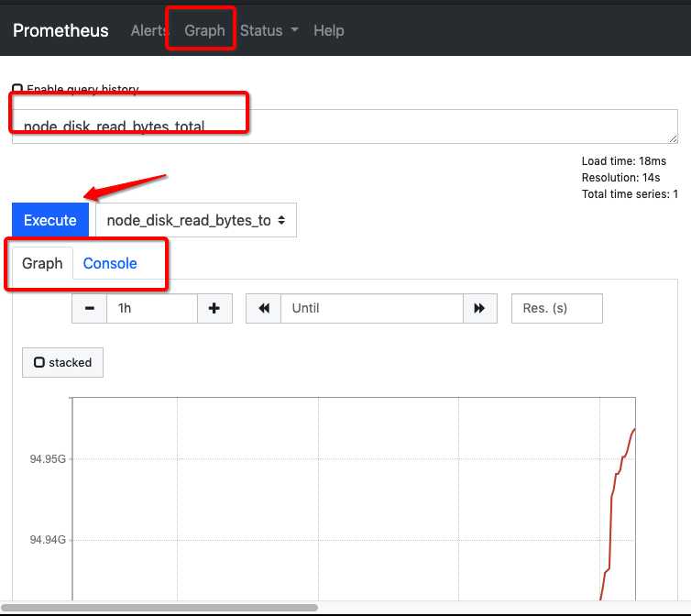Open the Help navbar link

pos(329,30)
